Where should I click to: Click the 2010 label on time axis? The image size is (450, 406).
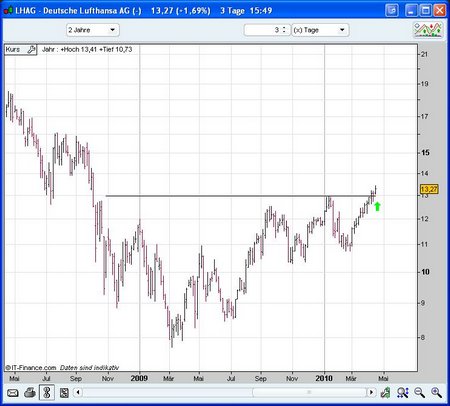coord(324,378)
